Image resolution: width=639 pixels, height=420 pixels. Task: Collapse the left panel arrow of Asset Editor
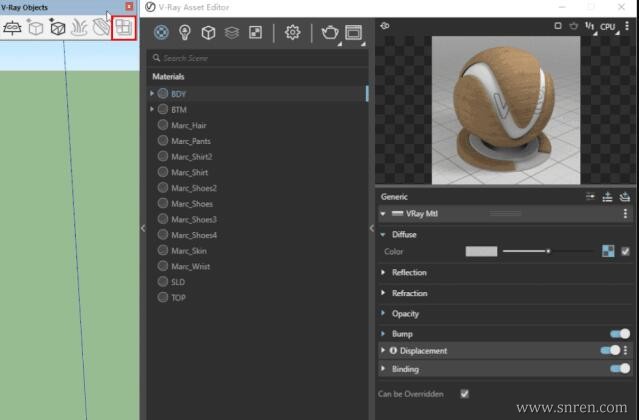(x=143, y=228)
